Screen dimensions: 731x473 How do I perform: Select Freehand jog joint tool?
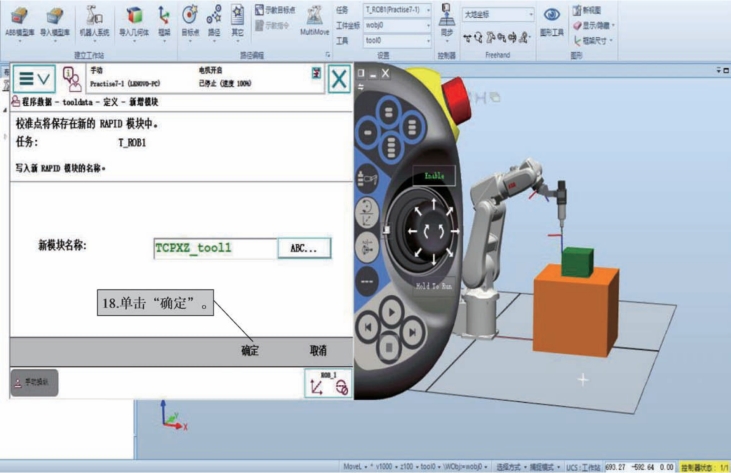tap(490, 38)
